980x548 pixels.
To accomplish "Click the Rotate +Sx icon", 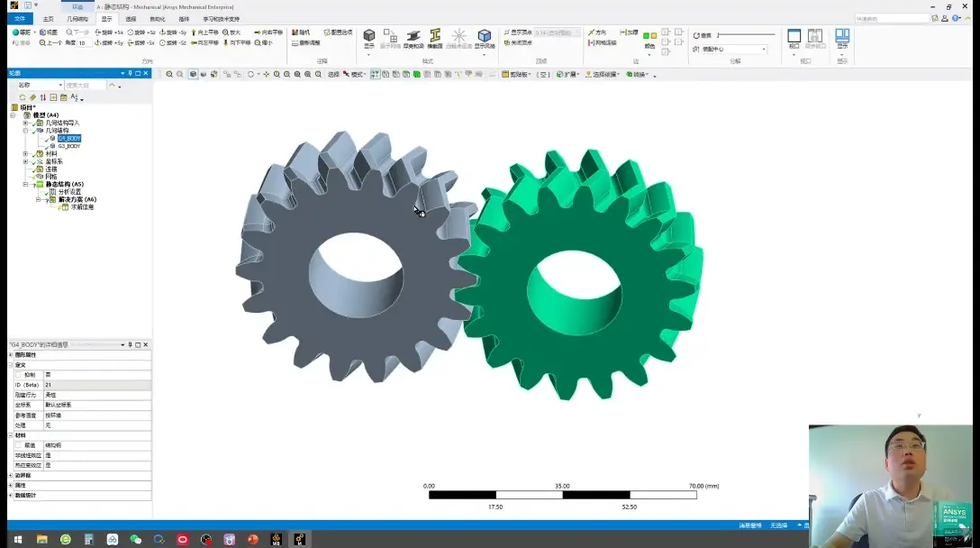I will tap(109, 32).
